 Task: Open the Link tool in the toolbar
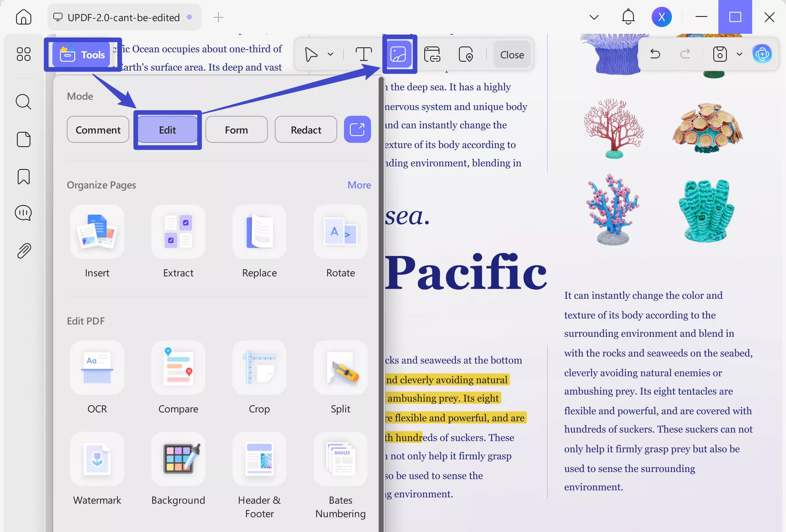click(x=432, y=54)
